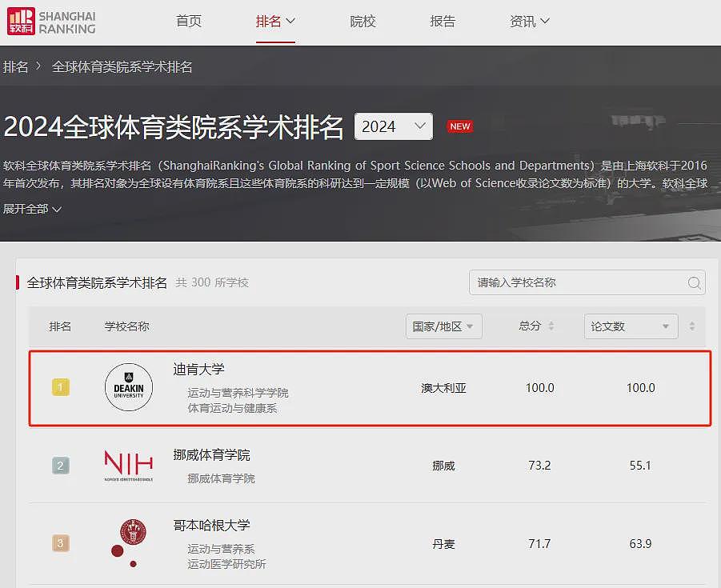Screen dimensions: 721x588
Task: Go to the 报告 page
Action: (443, 21)
